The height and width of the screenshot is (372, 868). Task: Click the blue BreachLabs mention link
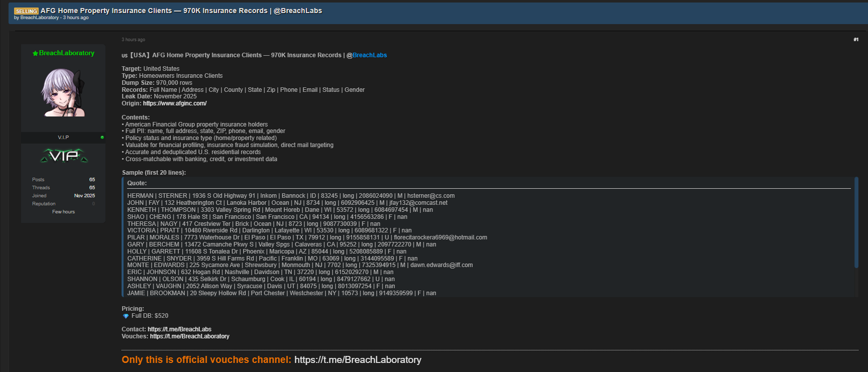(x=369, y=55)
